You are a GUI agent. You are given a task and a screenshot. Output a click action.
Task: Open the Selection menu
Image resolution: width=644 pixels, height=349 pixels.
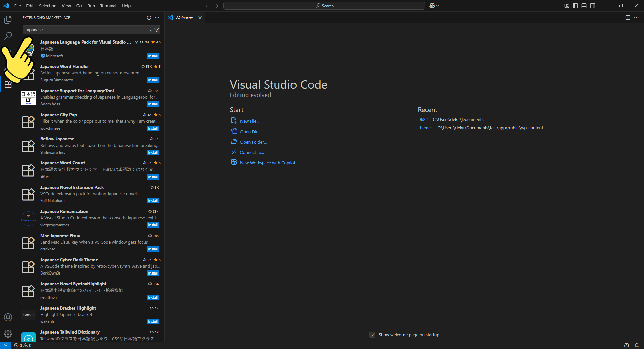click(48, 6)
